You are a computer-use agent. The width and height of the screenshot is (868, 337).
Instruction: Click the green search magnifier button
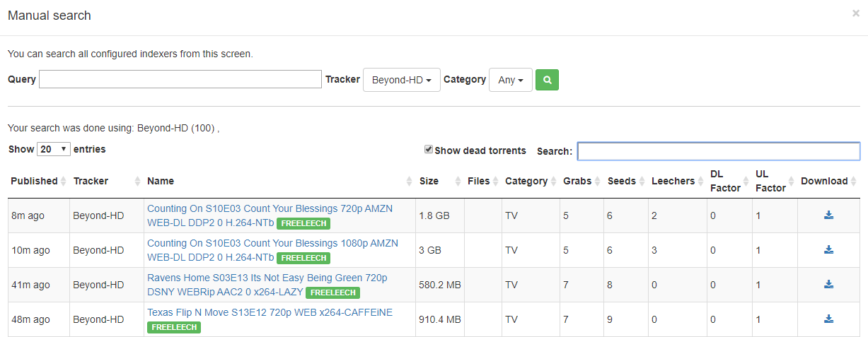(x=547, y=80)
